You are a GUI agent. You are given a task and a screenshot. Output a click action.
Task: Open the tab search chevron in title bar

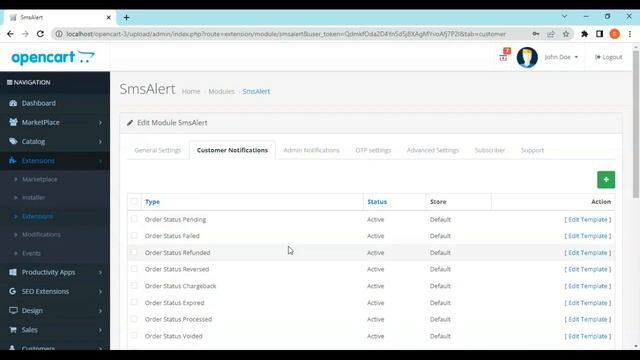click(x=564, y=16)
